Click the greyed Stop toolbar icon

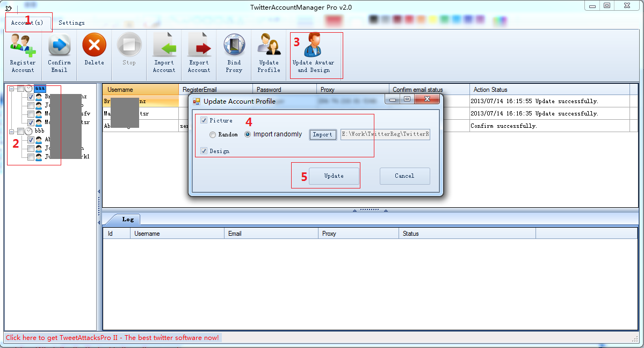[129, 45]
